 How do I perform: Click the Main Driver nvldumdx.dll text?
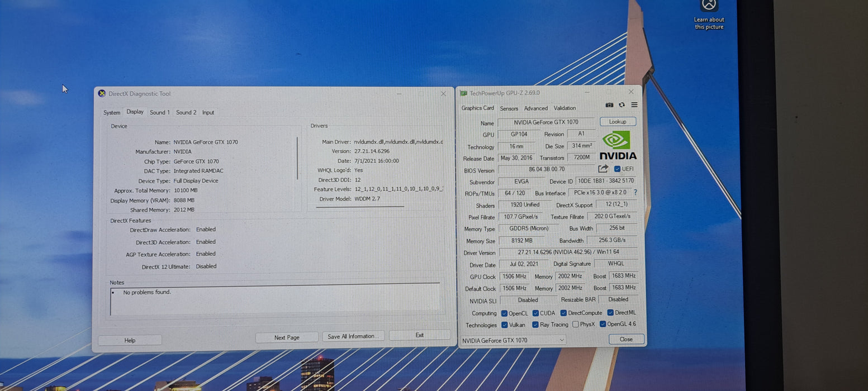tap(398, 142)
